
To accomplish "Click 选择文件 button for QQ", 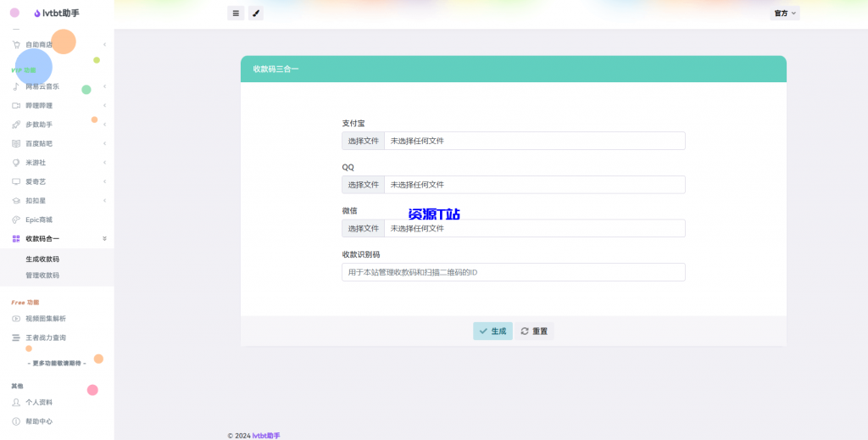I will [x=363, y=185].
